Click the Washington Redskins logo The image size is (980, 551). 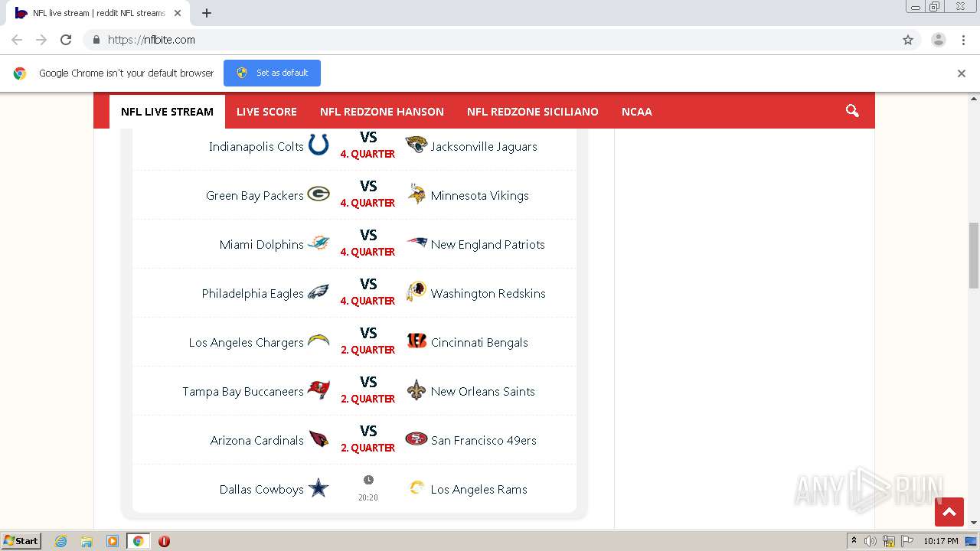click(416, 292)
